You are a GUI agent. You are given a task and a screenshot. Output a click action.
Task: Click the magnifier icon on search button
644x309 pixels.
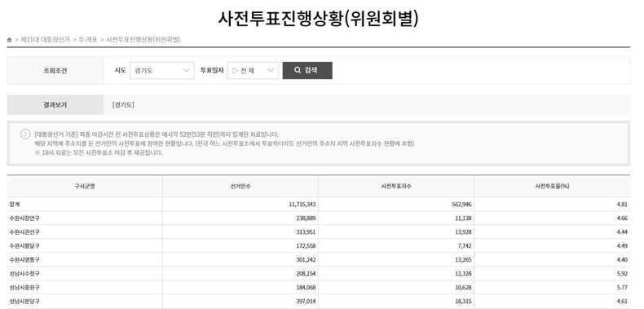(x=298, y=70)
